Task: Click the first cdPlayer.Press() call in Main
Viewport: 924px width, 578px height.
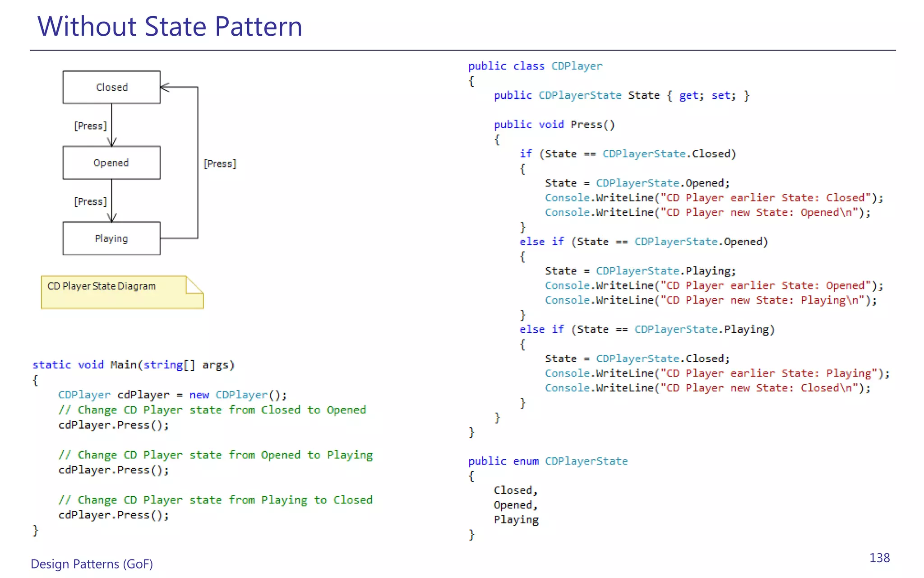Action: pos(114,425)
